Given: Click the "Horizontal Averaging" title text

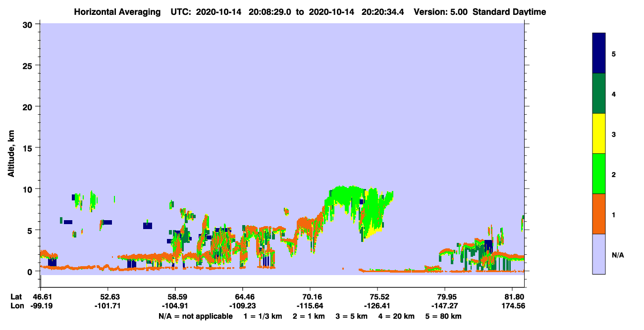Looking at the screenshot, I should [x=117, y=12].
